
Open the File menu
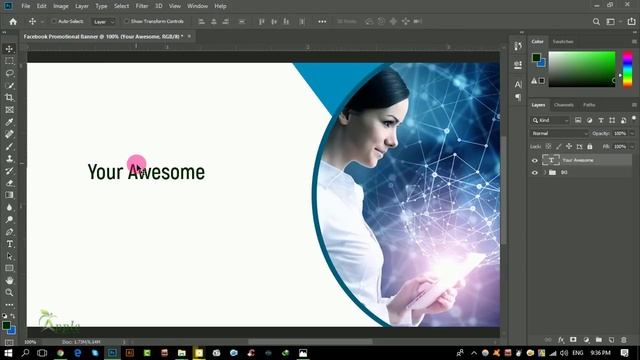point(26,6)
